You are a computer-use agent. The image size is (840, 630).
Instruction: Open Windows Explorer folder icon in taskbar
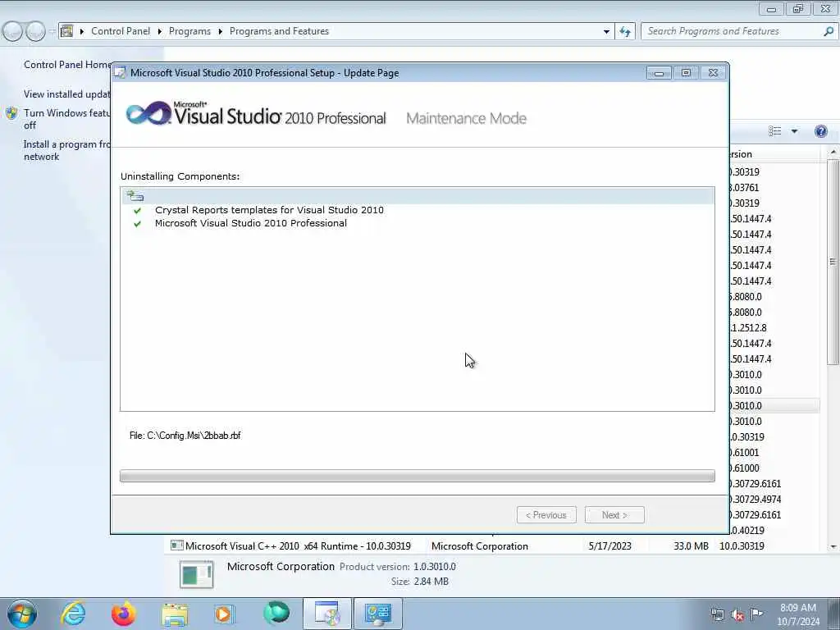pyautogui.click(x=175, y=614)
